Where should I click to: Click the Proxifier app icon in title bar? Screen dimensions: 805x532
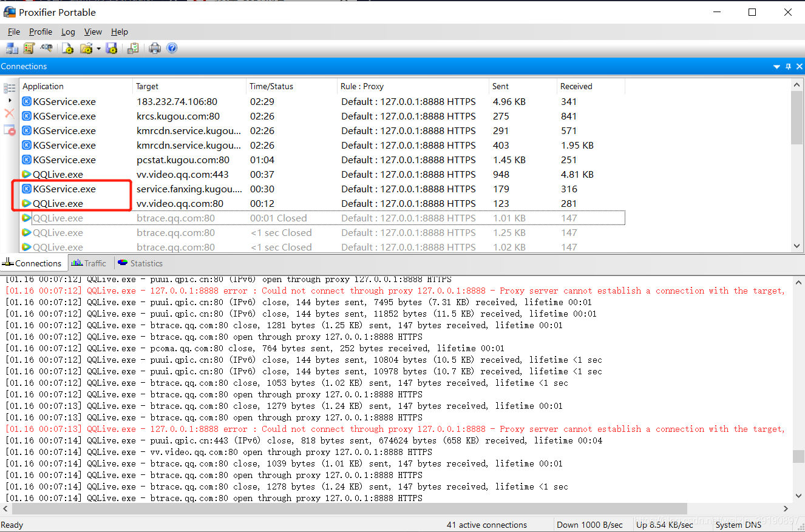click(x=9, y=12)
